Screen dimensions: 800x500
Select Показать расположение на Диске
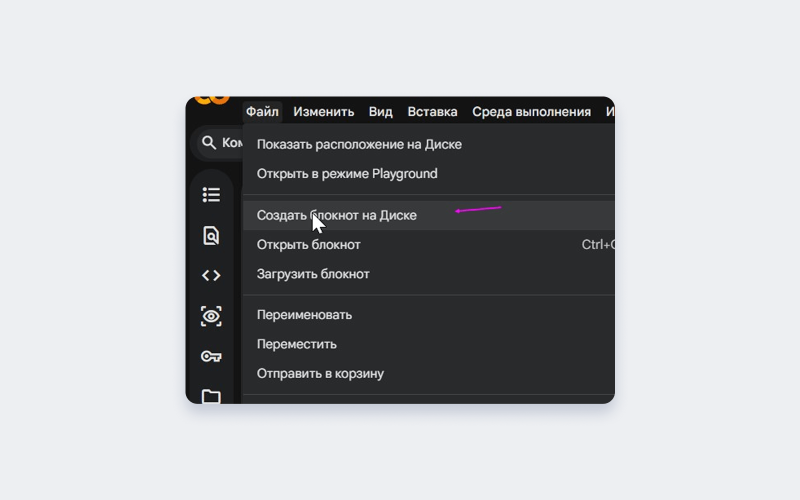pyautogui.click(x=359, y=144)
